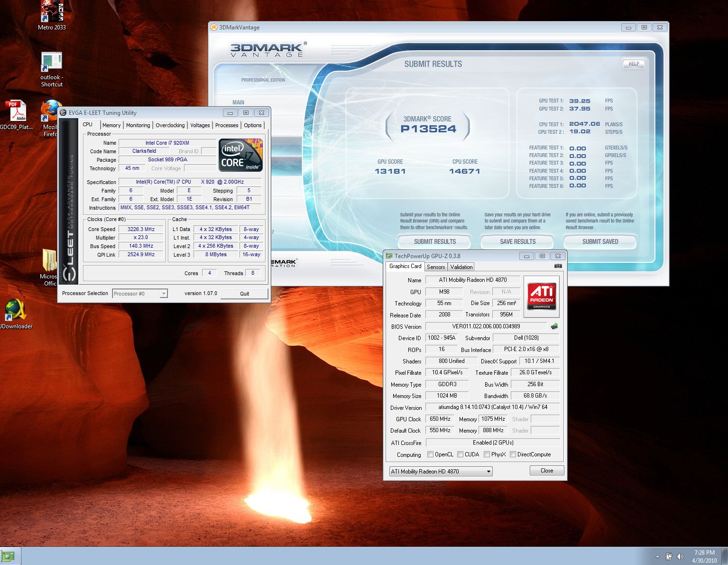Click the SUBMIT RESULTS button
Screen dimensions: 728x565
click(434, 241)
